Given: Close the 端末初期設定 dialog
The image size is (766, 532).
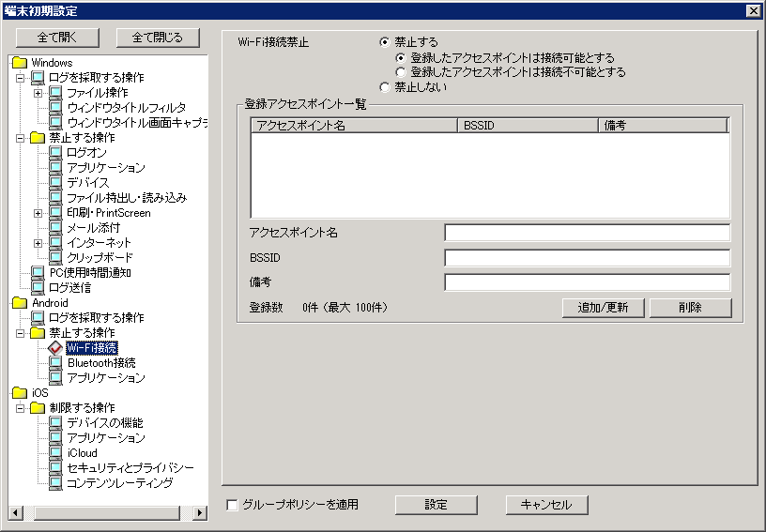Looking at the screenshot, I should pos(753,10).
